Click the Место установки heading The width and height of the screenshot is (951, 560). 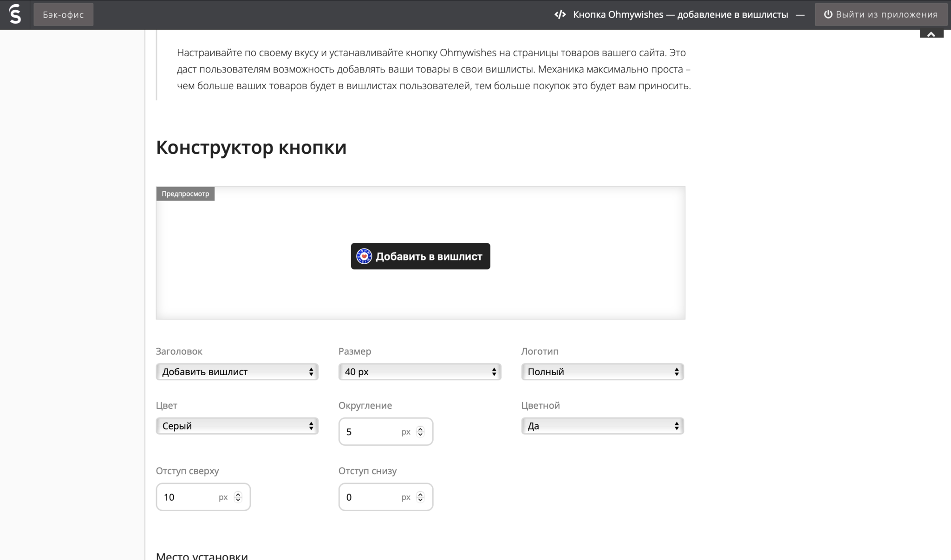(x=202, y=555)
